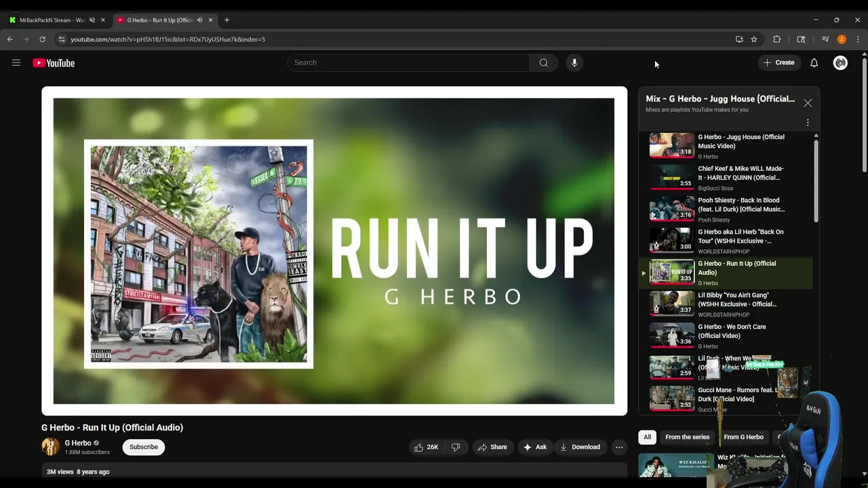The image size is (868, 488).
Task: Open more actions ellipsis under video
Action: pyautogui.click(x=618, y=447)
